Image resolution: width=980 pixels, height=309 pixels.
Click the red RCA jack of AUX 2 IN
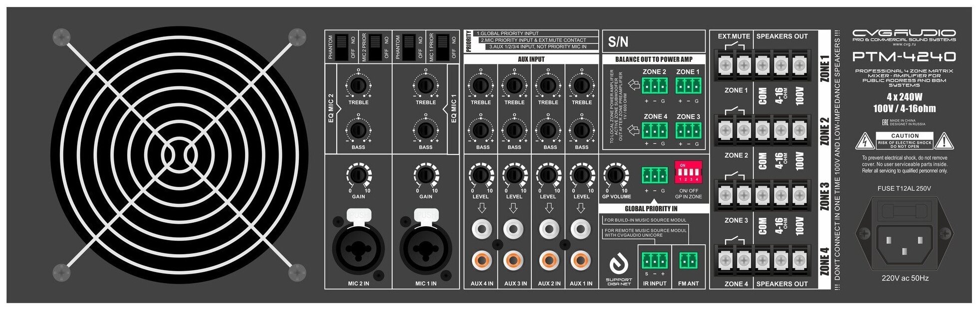click(549, 260)
